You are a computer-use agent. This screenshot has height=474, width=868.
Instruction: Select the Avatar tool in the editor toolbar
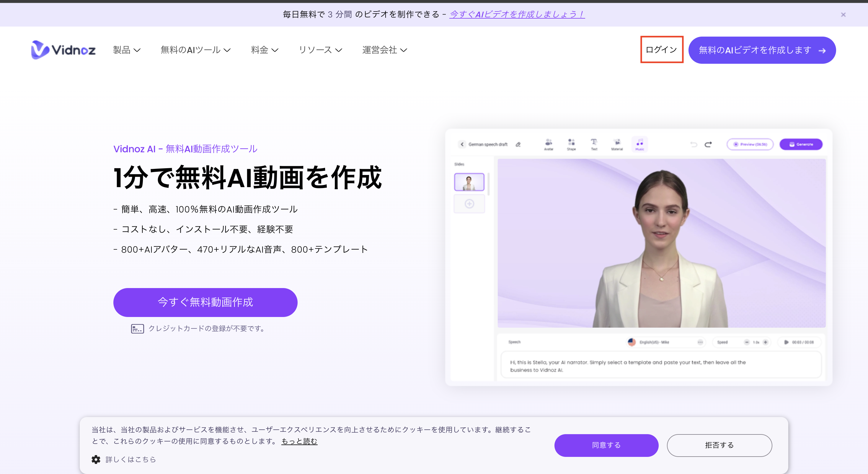pyautogui.click(x=548, y=144)
